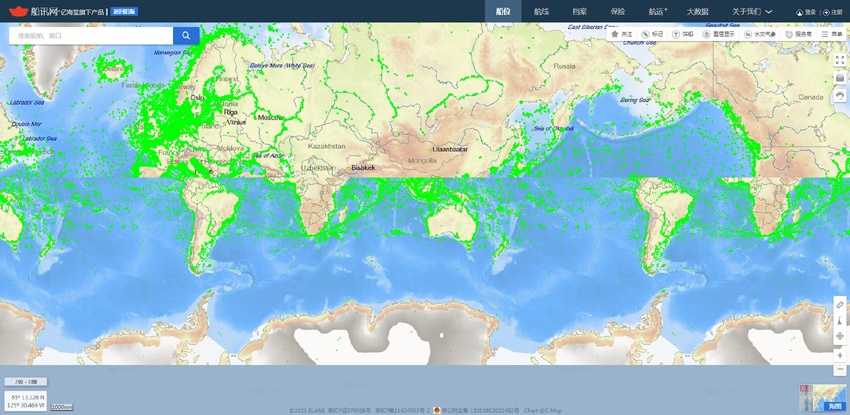Expand the 关注 favorites list
Viewport: 850px width, 415px height.
click(x=622, y=34)
